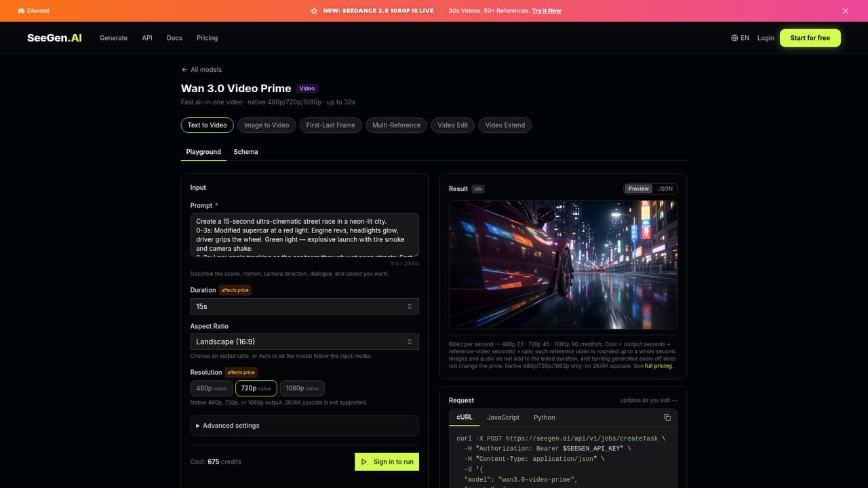The image size is (868, 488).
Task: Click the globe language icon
Action: [734, 38]
